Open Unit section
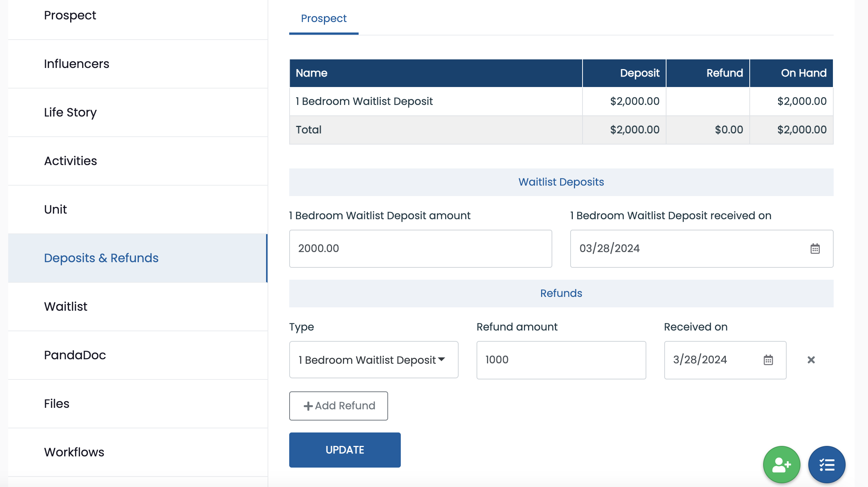868x487 pixels. [x=138, y=210]
